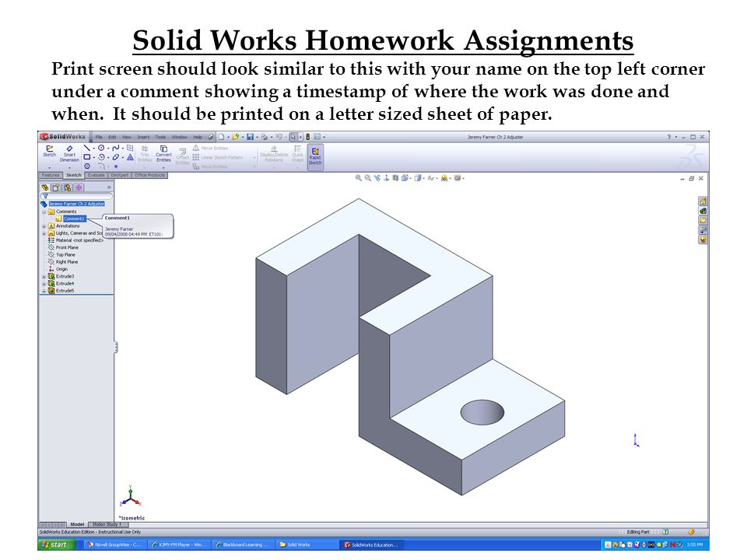This screenshot has width=747, height=560.
Task: Open the PropertyManager tab
Action: 56,187
